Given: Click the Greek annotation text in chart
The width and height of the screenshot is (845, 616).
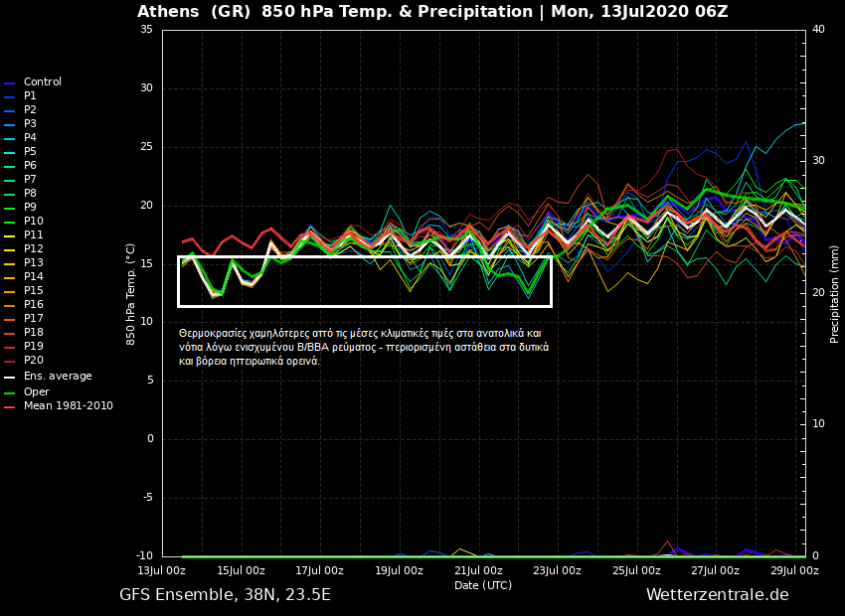Looking at the screenshot, I should click(363, 348).
